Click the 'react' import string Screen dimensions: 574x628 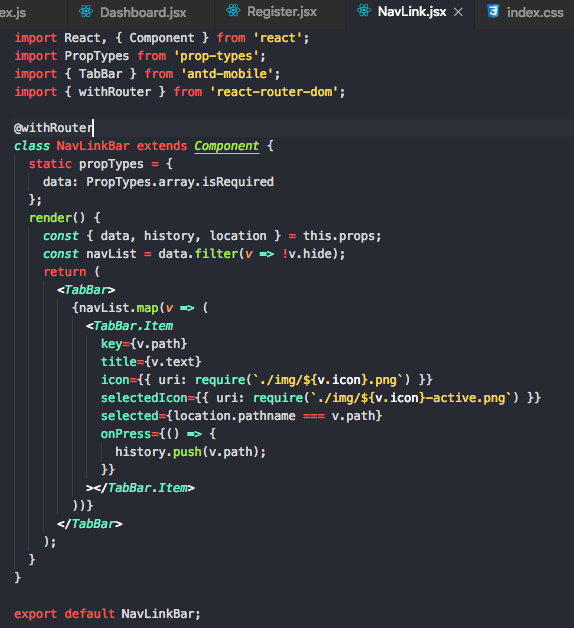point(278,38)
